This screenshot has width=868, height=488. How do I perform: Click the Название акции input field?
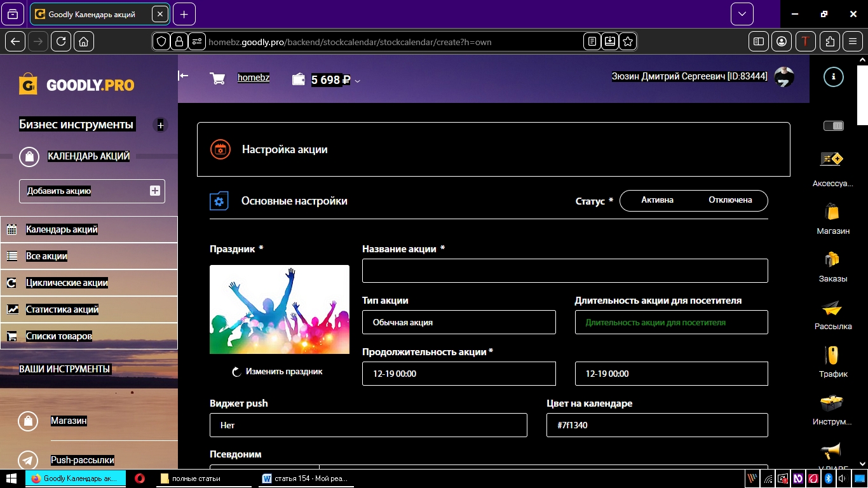click(x=565, y=271)
